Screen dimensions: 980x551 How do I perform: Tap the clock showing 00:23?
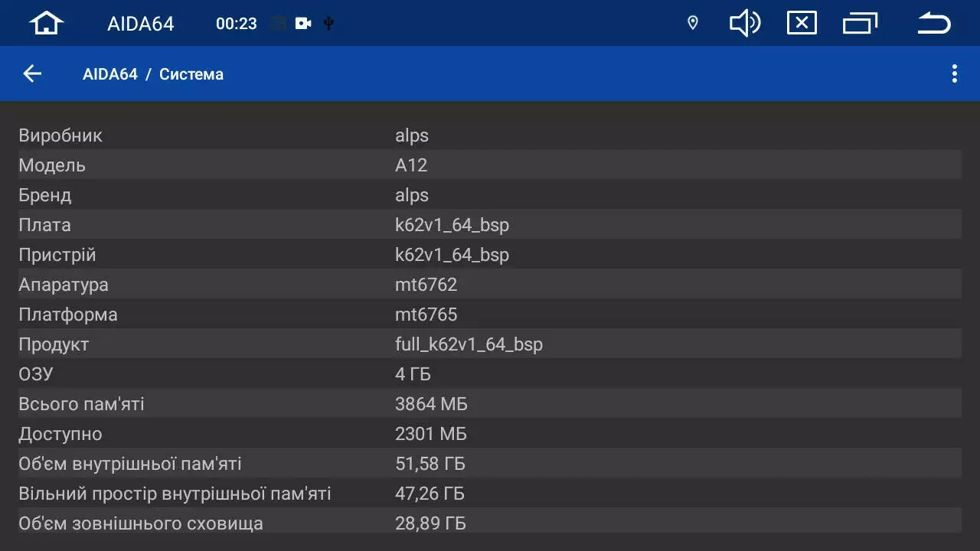[x=237, y=24]
